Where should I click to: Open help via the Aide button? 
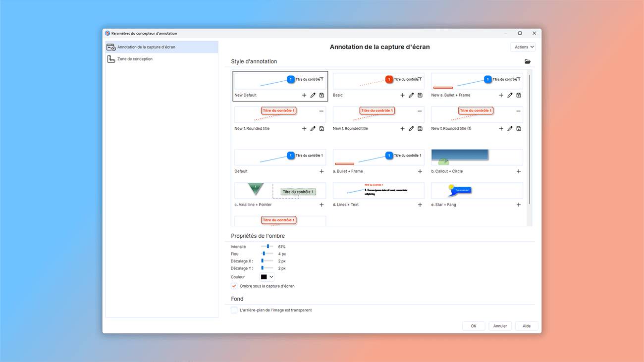click(526, 325)
